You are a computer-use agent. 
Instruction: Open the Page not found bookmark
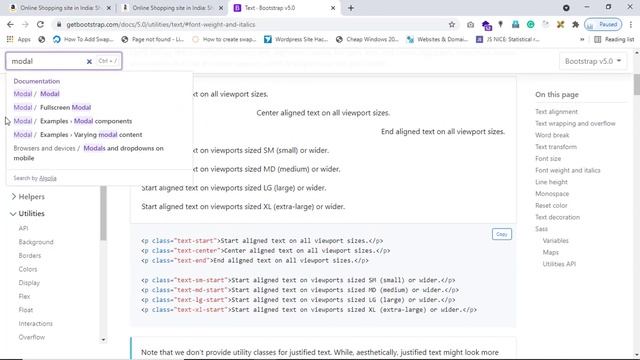[x=153, y=39]
